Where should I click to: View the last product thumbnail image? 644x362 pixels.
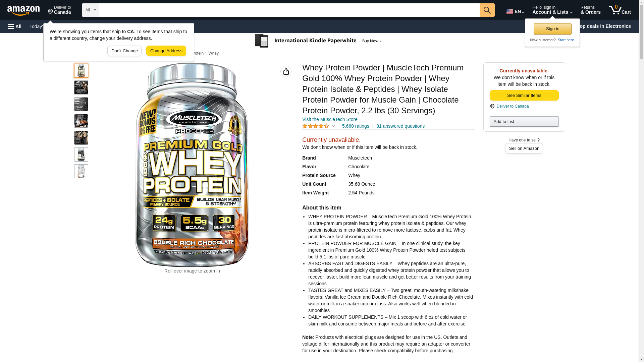(x=81, y=171)
